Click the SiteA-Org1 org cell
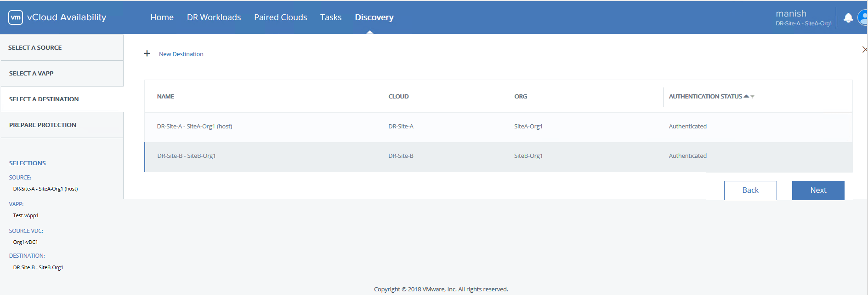 click(528, 126)
